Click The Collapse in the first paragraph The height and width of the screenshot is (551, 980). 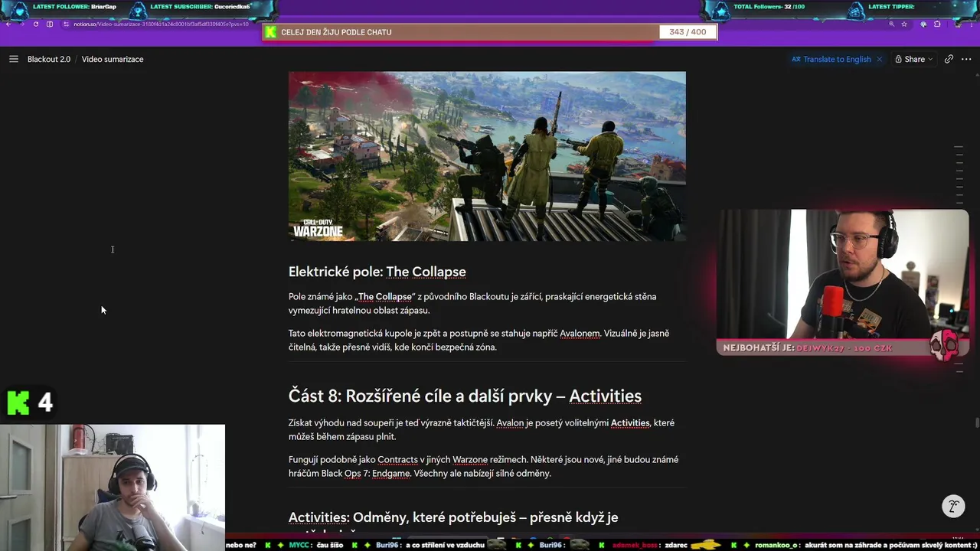[x=385, y=297]
